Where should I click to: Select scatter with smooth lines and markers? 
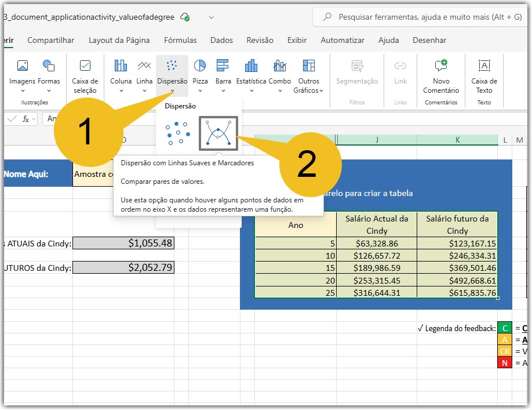tap(218, 133)
